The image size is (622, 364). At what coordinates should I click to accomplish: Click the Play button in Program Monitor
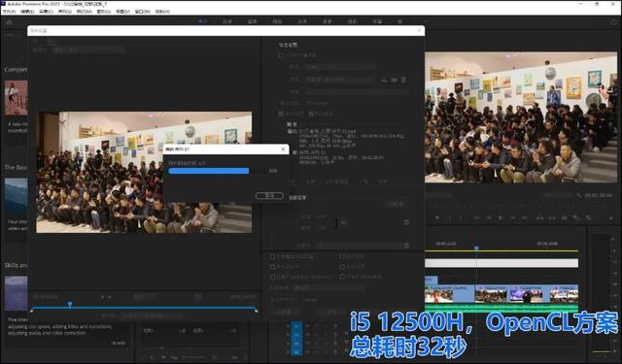click(x=501, y=217)
